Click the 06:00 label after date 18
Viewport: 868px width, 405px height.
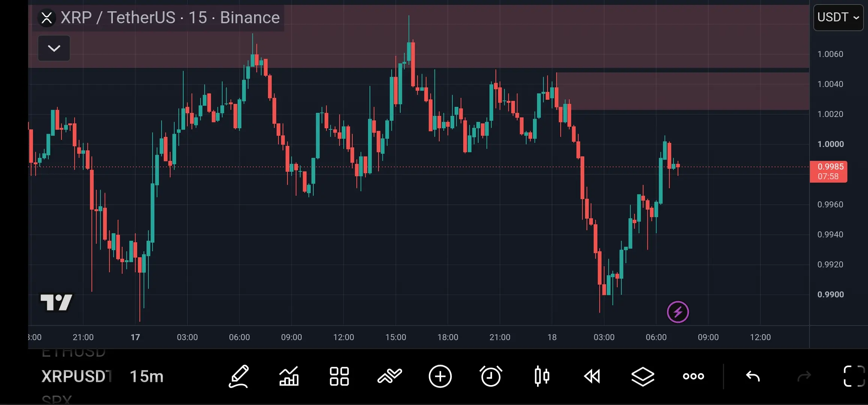(x=656, y=337)
